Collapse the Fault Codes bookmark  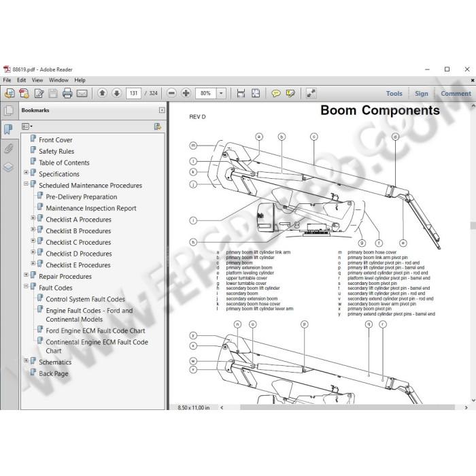tap(26, 286)
